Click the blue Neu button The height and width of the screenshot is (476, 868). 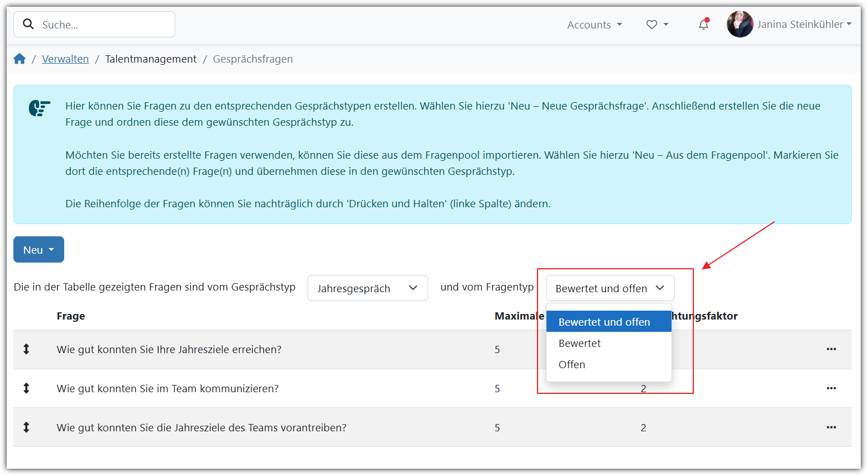point(39,250)
